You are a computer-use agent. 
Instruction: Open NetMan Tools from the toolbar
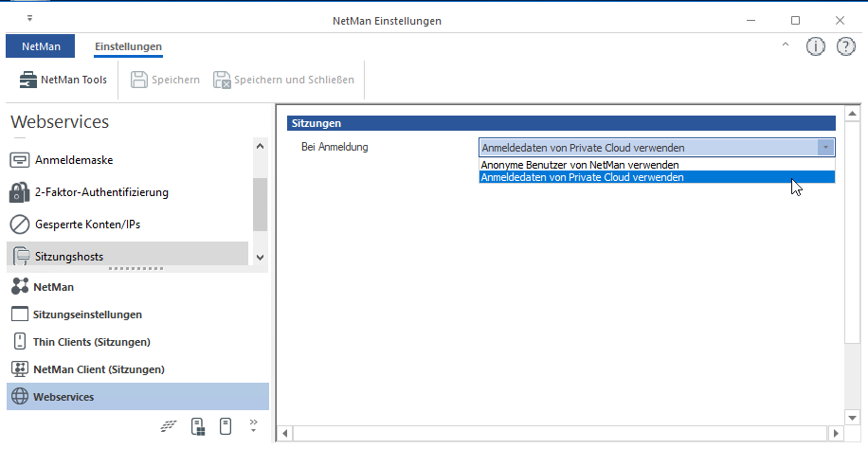63,80
